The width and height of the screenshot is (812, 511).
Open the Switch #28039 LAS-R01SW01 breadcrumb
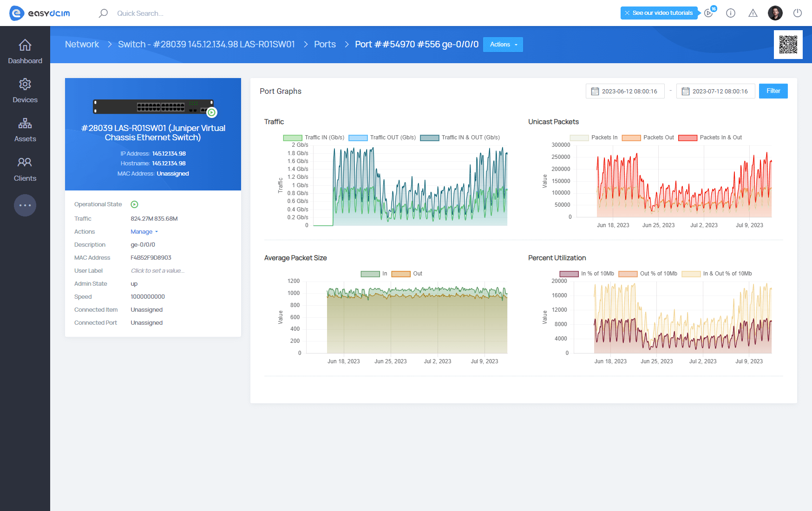pyautogui.click(x=206, y=44)
